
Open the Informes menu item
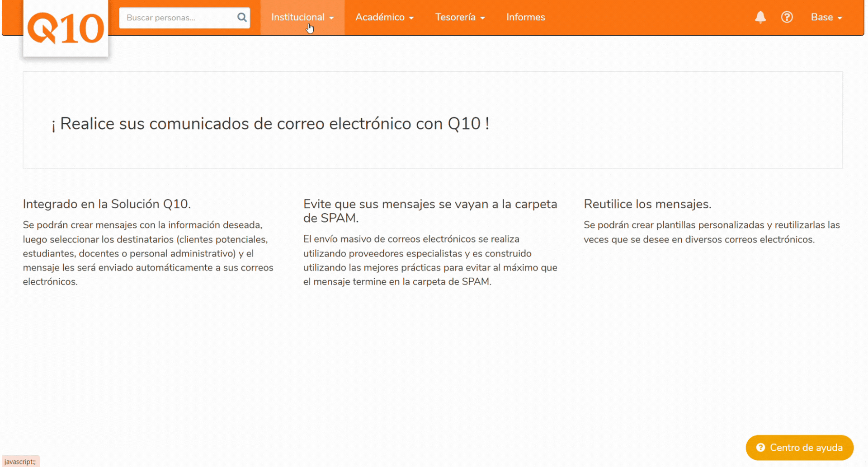[526, 17]
